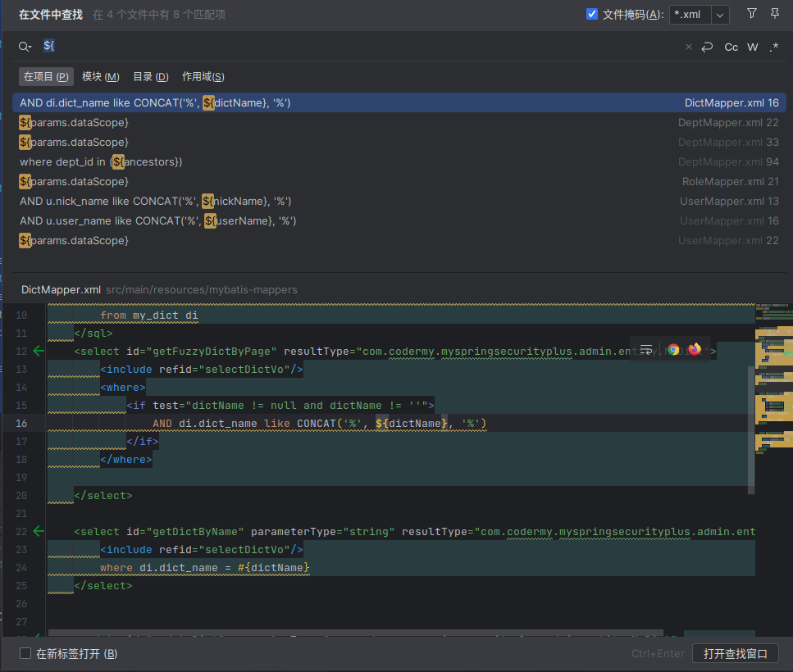Screen dimensions: 793x672
Task: Check the 在新标签打开 checkbox
Action: tap(25, 654)
